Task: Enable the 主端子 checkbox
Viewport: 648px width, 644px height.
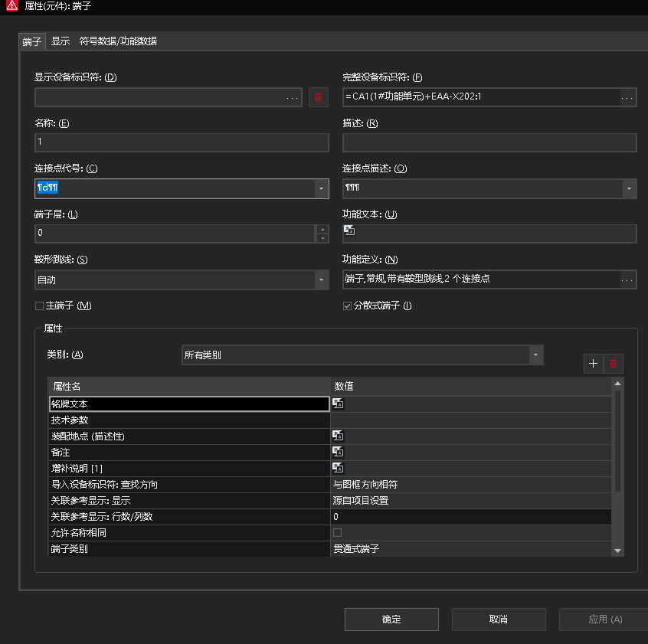Action: click(38, 306)
